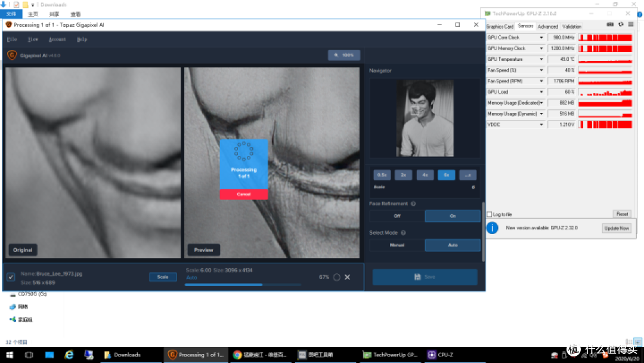Image resolution: width=644 pixels, height=363 pixels.
Task: Set Select Mode to Manual
Action: 397,245
